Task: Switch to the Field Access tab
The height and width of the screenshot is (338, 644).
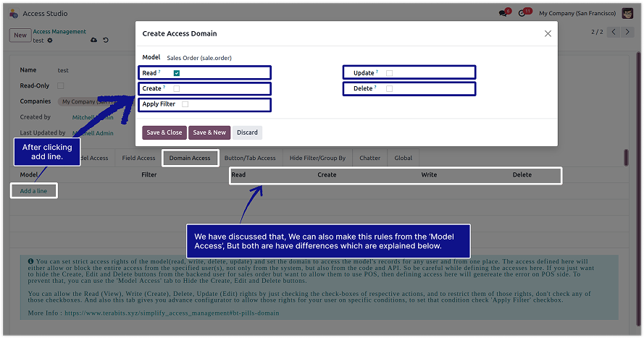Action: tap(138, 158)
